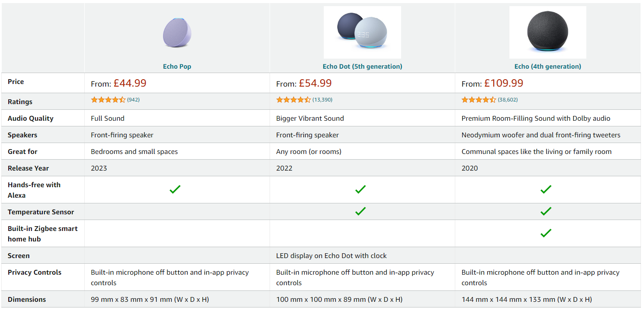Click the Echo Pop product image
The height and width of the screenshot is (311, 644).
(x=177, y=33)
